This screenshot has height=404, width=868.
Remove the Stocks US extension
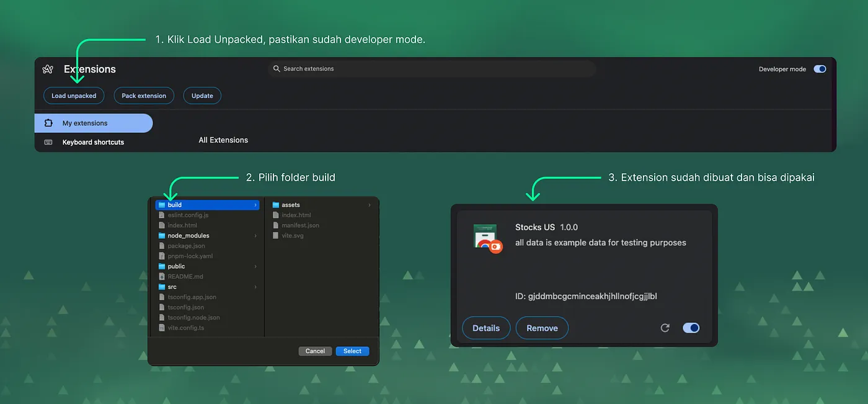(542, 328)
